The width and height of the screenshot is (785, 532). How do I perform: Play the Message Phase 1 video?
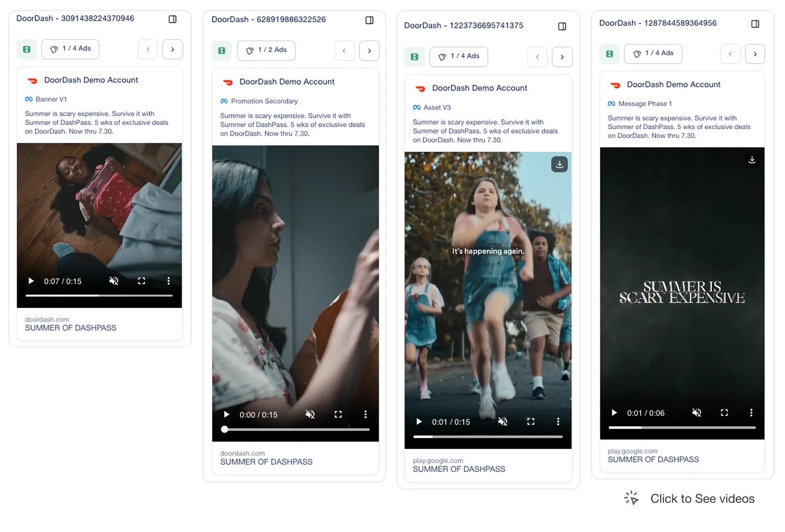pos(614,413)
